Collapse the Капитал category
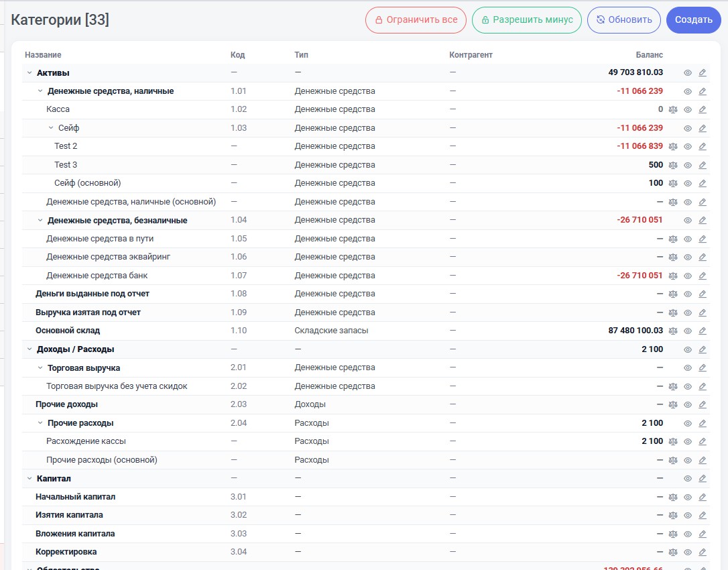 tap(29, 479)
